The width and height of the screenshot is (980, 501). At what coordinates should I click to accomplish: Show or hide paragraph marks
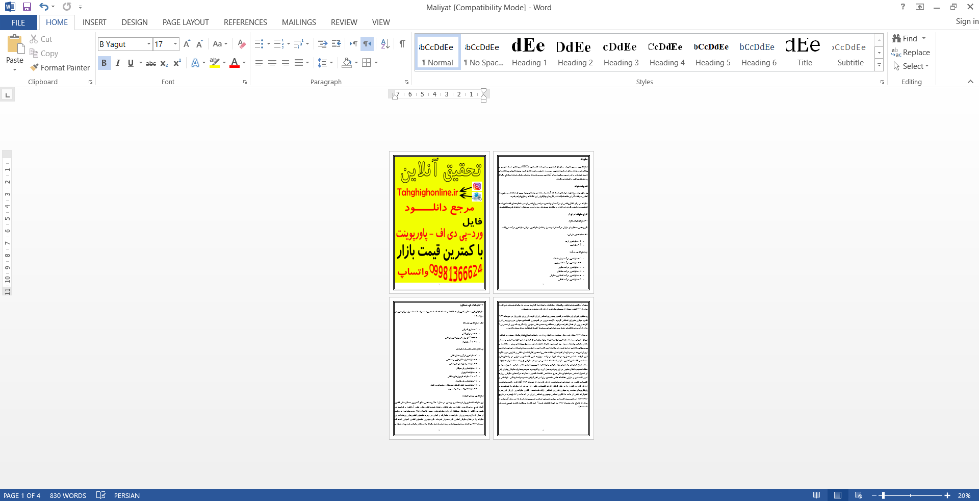click(402, 44)
